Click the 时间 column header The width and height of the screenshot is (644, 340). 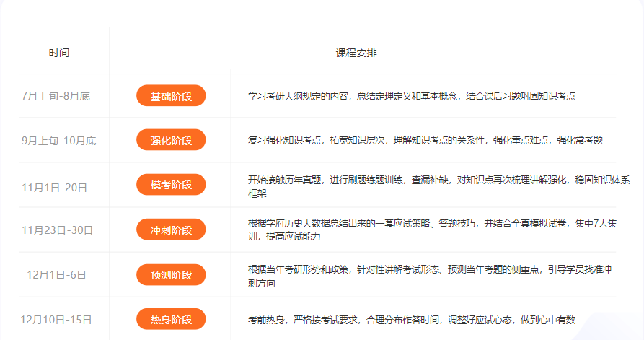(x=59, y=53)
